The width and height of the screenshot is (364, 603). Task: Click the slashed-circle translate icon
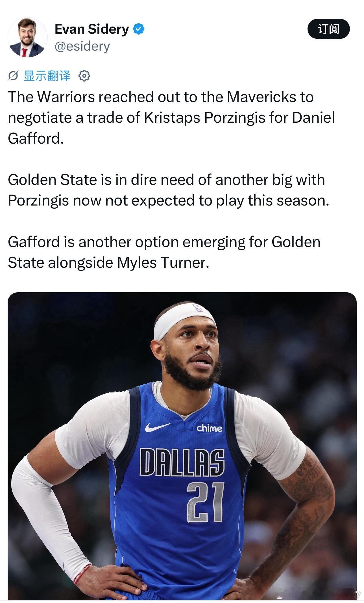pyautogui.click(x=13, y=76)
